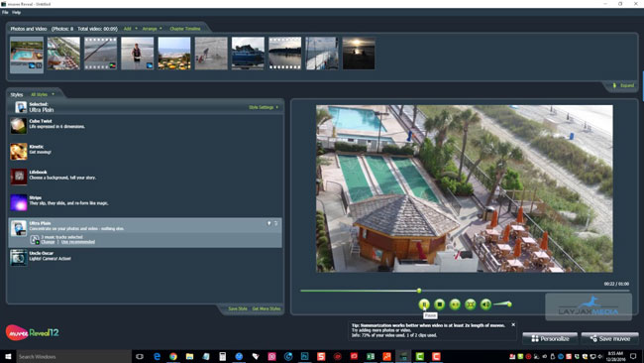Choose the Strips style
Screen dimensions: 644x363
146,202
